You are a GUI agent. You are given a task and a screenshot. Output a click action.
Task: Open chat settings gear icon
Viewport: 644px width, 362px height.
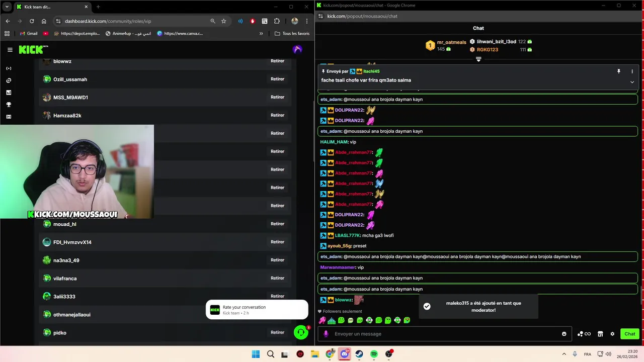point(612,334)
